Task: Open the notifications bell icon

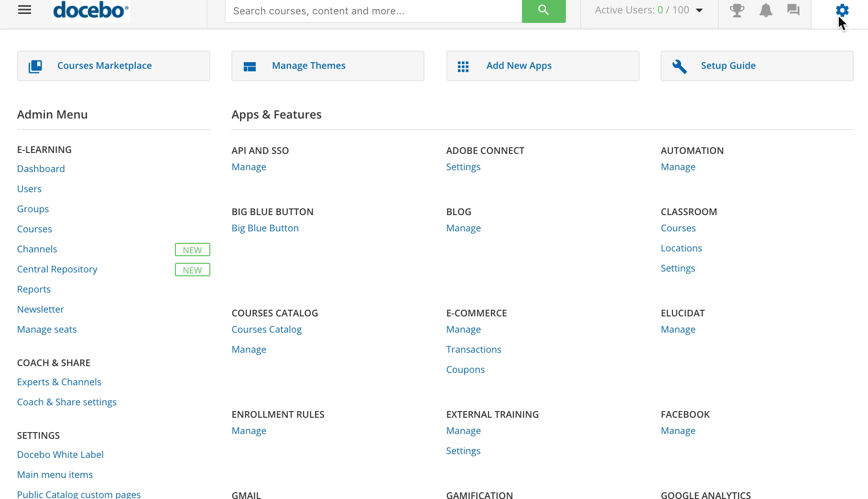Action: [x=765, y=10]
